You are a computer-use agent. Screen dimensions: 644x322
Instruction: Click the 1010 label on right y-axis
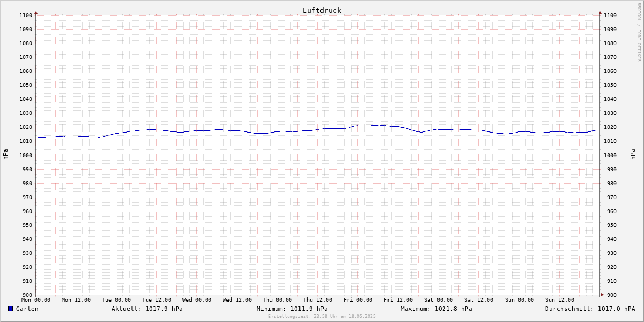pos(610,141)
